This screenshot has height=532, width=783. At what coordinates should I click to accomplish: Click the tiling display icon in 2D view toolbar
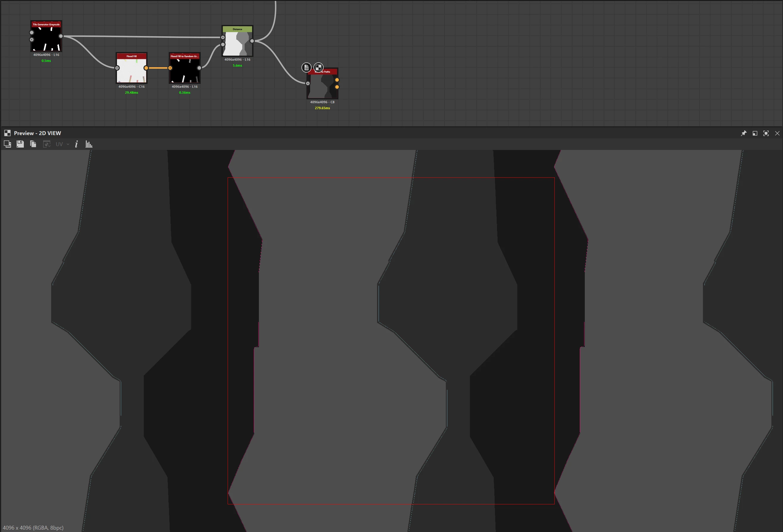pos(7,144)
